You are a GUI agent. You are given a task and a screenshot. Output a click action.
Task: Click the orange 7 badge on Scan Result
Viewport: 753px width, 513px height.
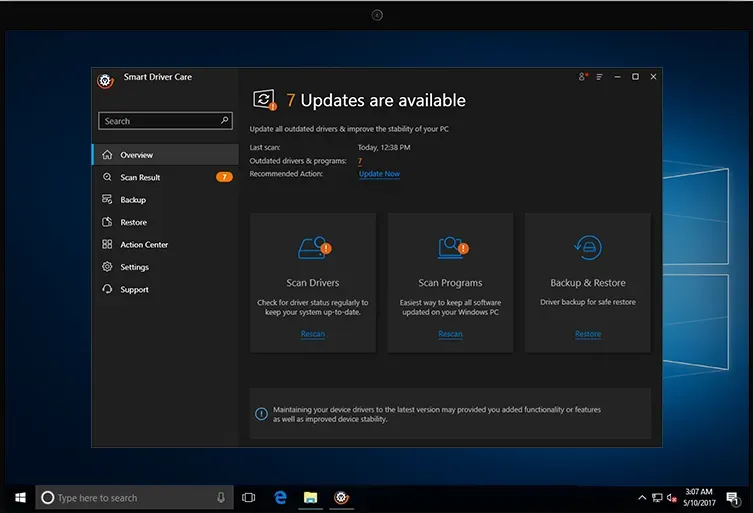coord(224,177)
